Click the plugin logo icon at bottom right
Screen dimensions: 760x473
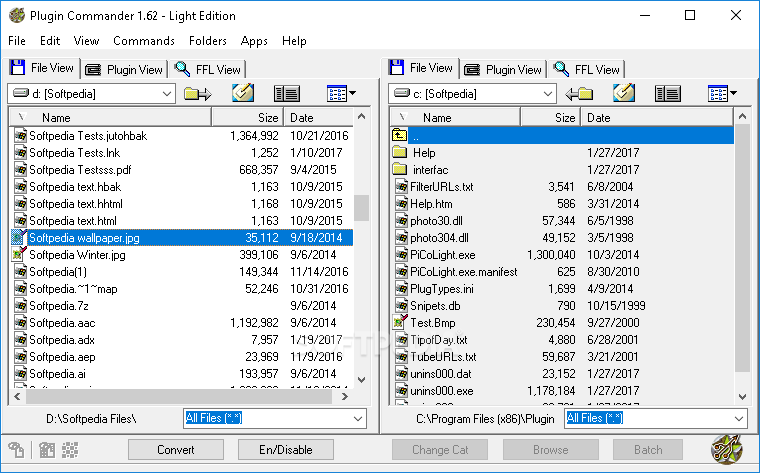pyautogui.click(x=726, y=449)
